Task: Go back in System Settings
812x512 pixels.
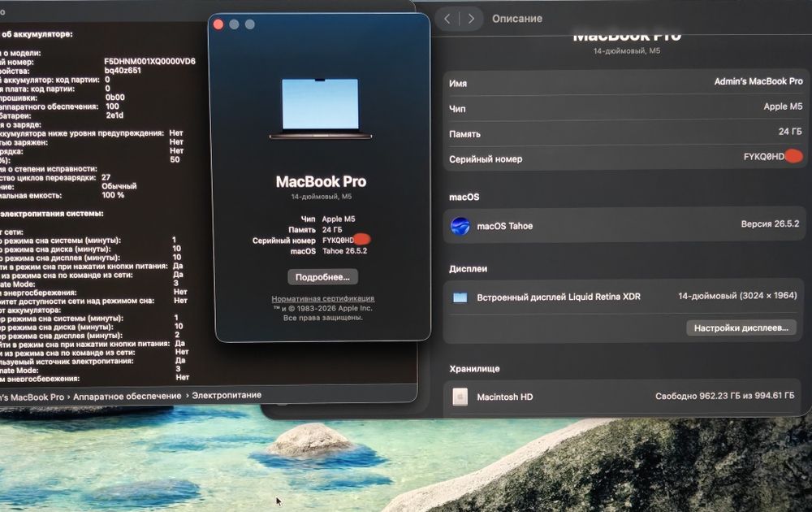Action: tap(447, 20)
